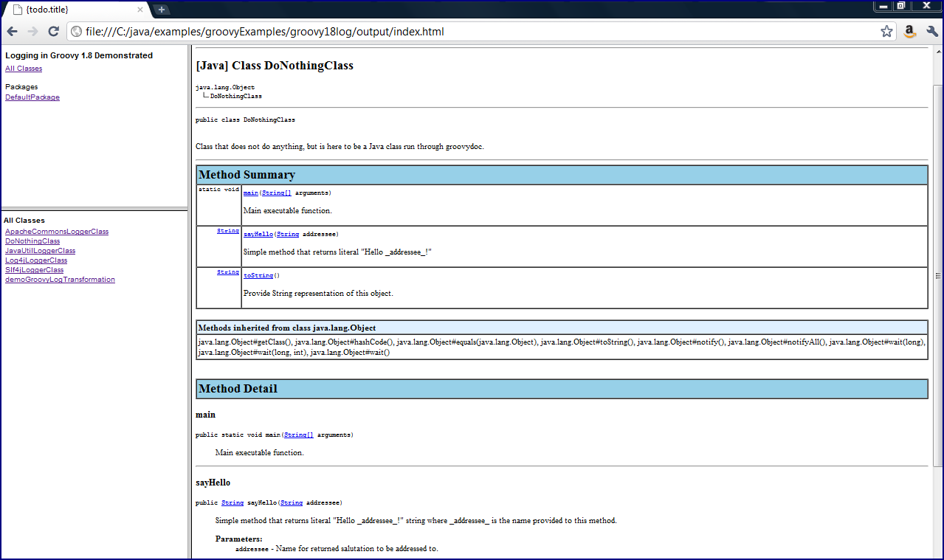The width and height of the screenshot is (944, 560).
Task: Click the address bar URL field
Action: pyautogui.click(x=480, y=32)
